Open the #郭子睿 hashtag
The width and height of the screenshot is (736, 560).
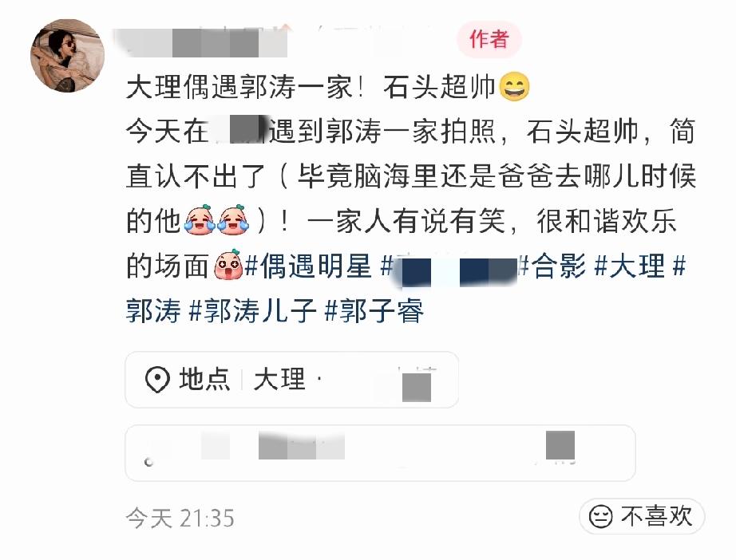374,310
